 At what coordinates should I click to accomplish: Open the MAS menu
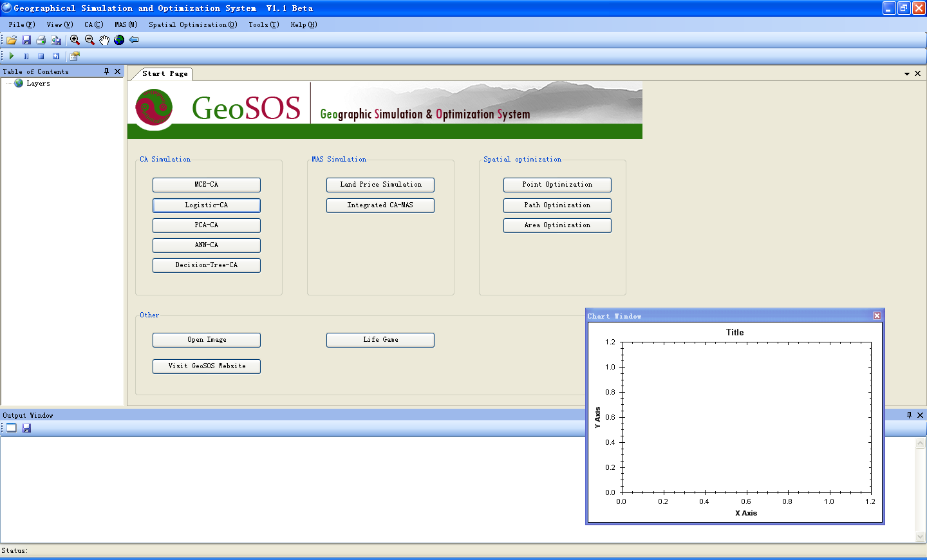tap(126, 24)
